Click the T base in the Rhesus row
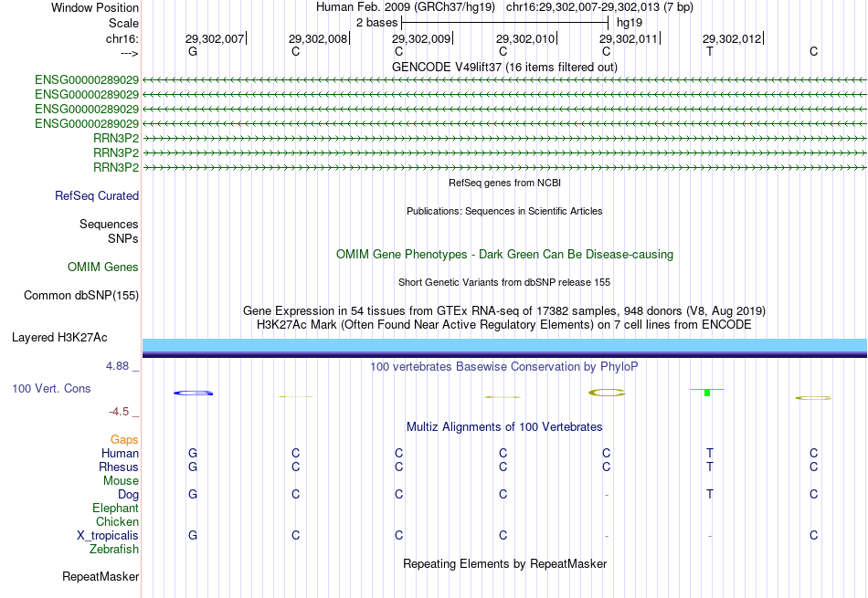The image size is (868, 598). tap(710, 467)
